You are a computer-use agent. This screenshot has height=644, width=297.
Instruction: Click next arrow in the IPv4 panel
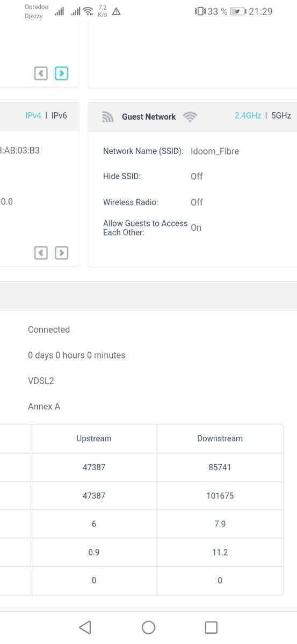point(62,253)
